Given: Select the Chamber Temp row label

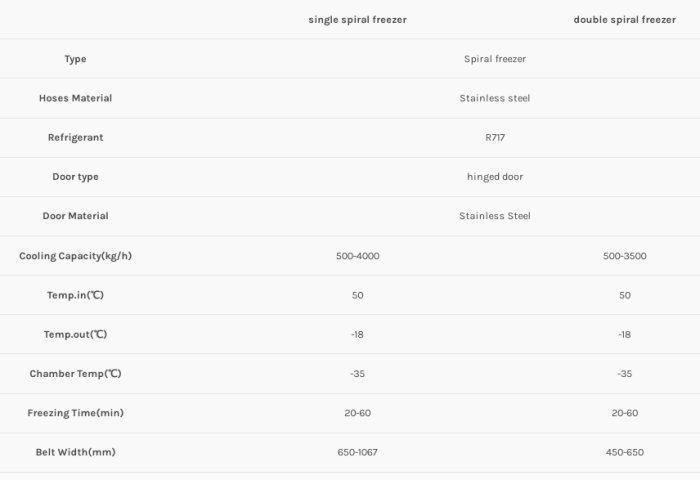Looking at the screenshot, I should point(75,374).
